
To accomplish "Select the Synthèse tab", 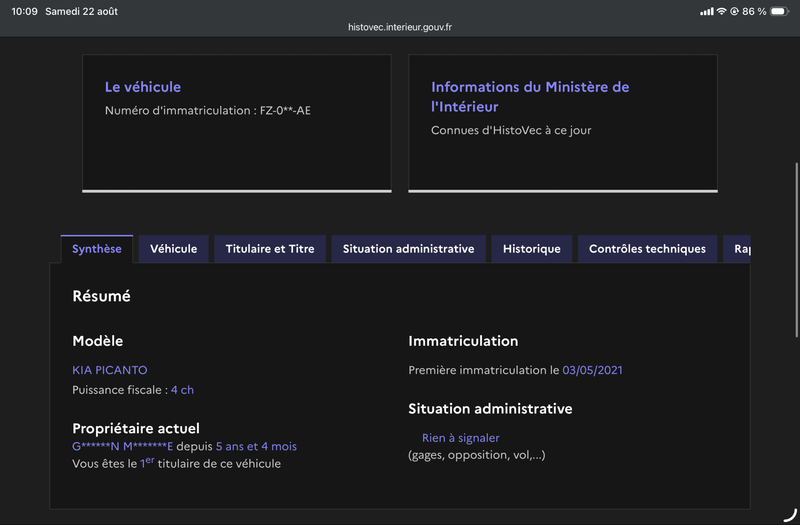I will coord(97,249).
